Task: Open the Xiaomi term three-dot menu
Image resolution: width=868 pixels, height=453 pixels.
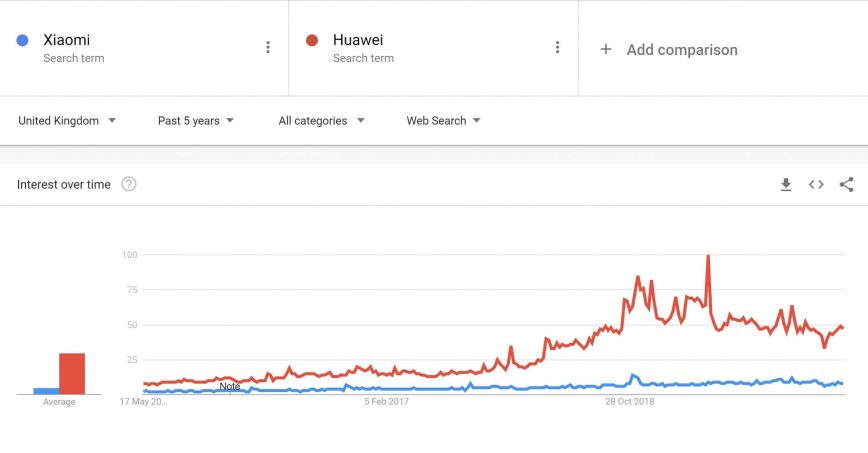Action: point(268,47)
